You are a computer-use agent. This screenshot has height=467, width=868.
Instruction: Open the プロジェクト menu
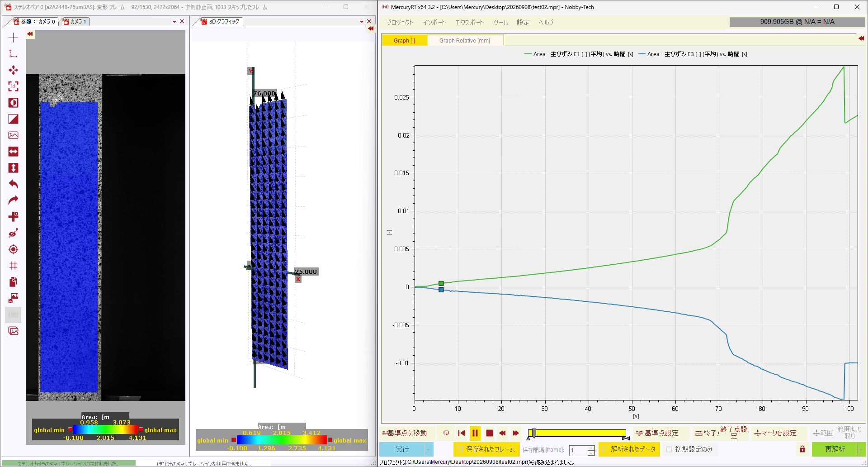[x=400, y=23]
